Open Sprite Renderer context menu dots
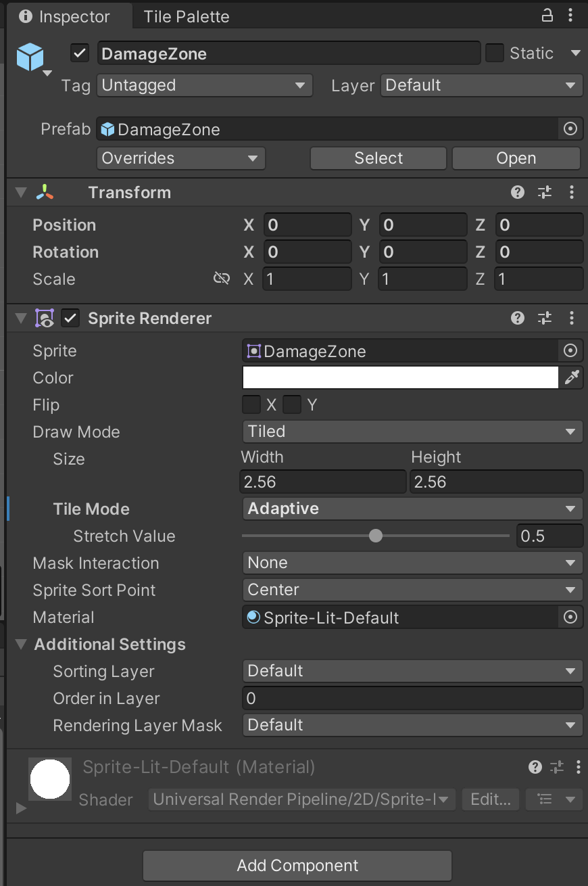The height and width of the screenshot is (886, 588). (x=572, y=318)
